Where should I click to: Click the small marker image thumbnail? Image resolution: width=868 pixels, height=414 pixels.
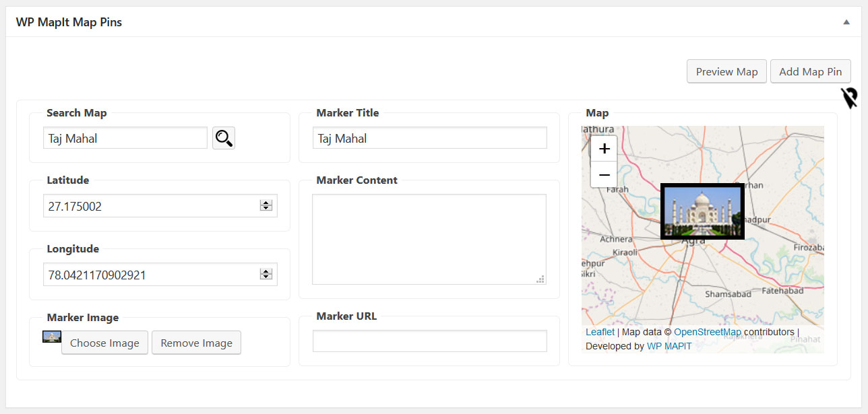52,337
